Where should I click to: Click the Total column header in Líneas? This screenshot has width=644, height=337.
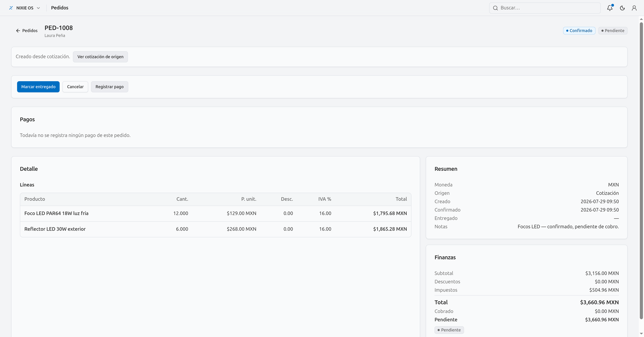401,199
